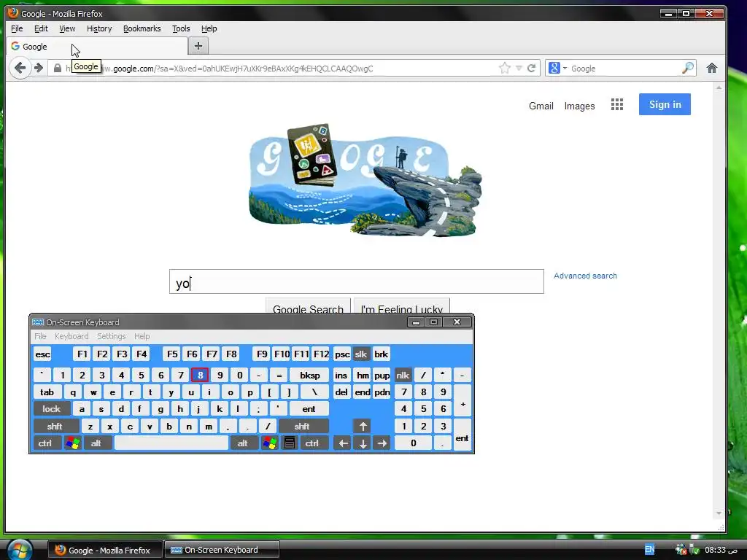Click page scrollbar down arrow
Viewport: 747px width, 560px height.
(719, 513)
